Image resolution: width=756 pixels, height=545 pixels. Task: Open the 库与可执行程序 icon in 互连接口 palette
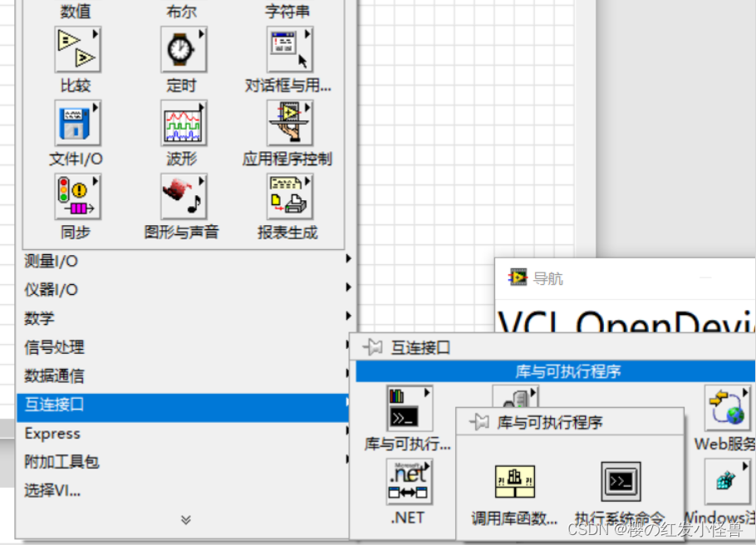410,408
